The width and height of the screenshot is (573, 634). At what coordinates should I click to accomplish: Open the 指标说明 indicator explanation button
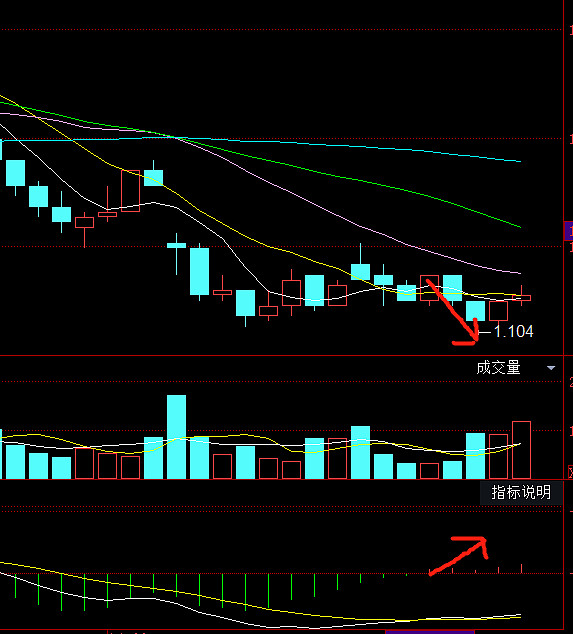[x=521, y=492]
